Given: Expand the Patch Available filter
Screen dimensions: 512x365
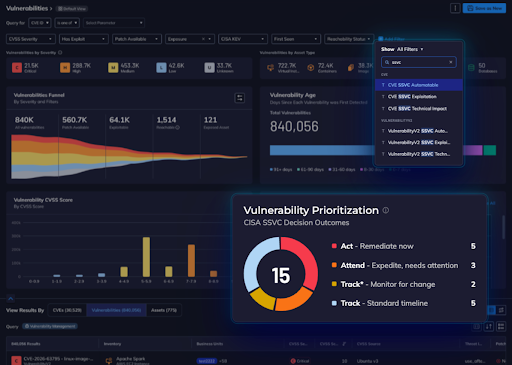Looking at the screenshot, I should tap(137, 39).
